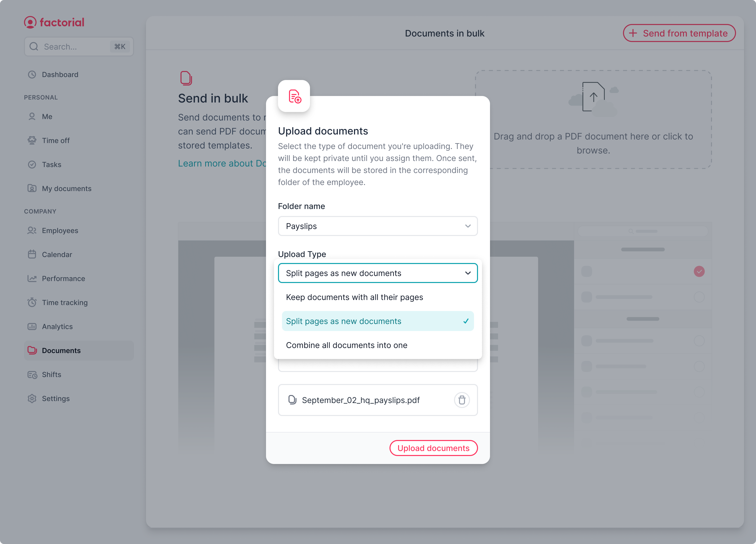Click the My documents sidebar icon
Screen dimensions: 756x544
(32, 188)
